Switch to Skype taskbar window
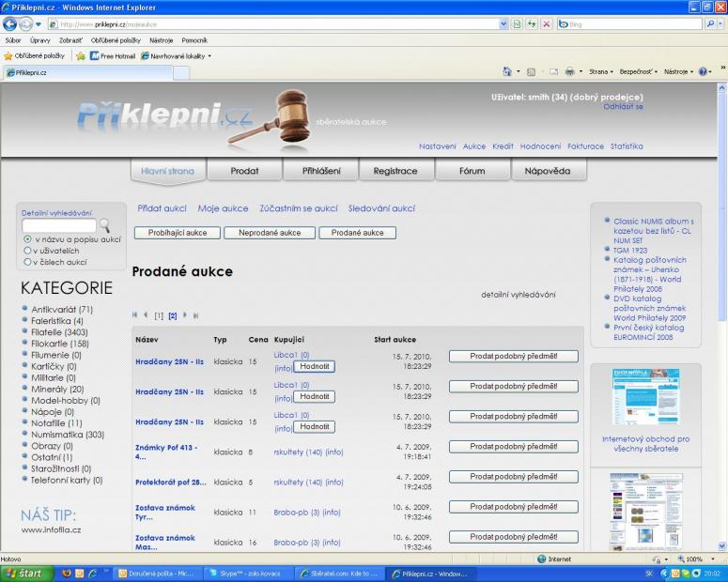 click(x=249, y=574)
